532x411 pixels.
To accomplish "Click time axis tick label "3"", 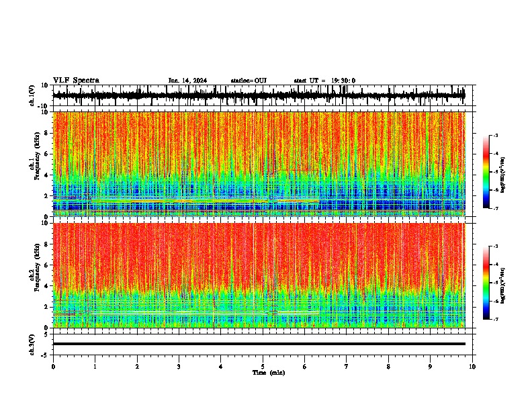I will 179,367.
